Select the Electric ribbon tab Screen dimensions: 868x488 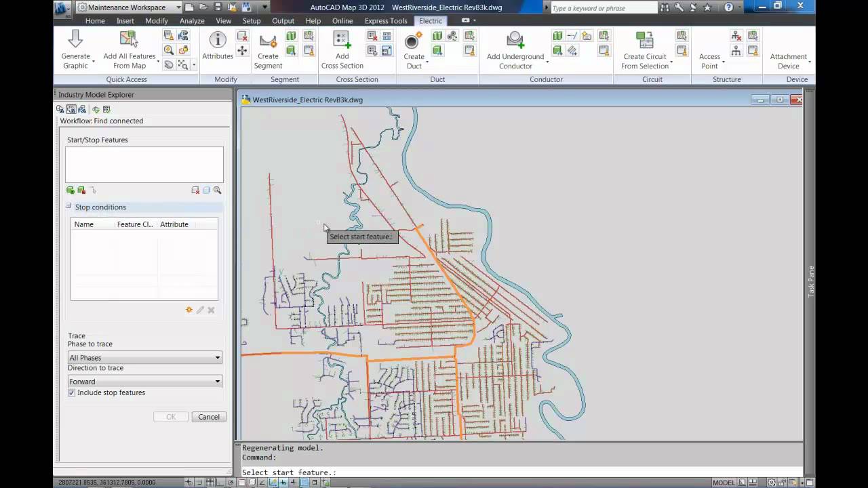tap(431, 21)
